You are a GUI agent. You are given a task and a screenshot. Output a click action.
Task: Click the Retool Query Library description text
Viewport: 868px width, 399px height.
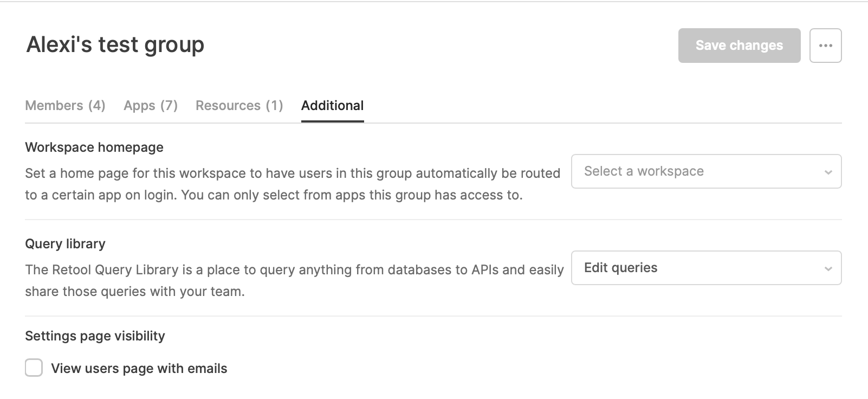294,281
